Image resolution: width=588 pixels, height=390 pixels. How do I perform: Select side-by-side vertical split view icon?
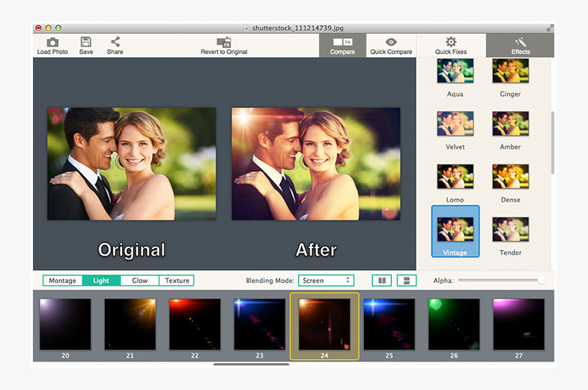pyautogui.click(x=382, y=280)
